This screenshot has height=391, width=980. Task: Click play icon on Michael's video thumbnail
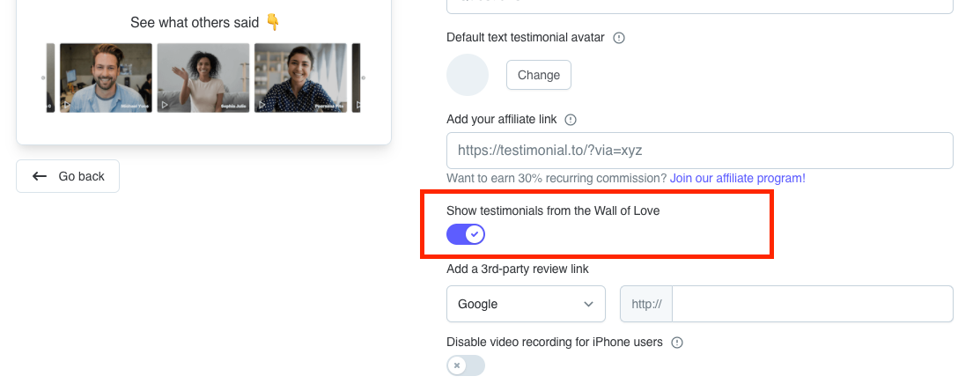[67, 105]
